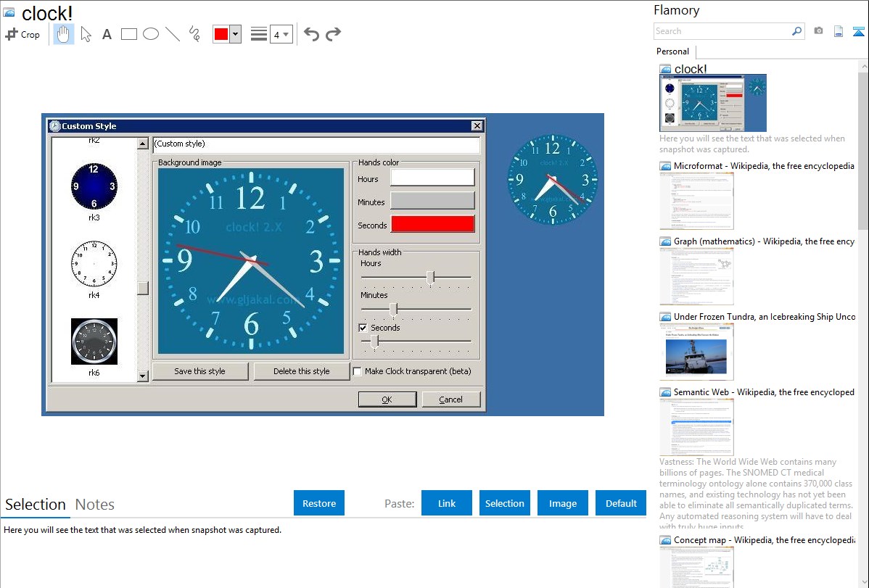Click the Microformat - Wikipedia title text
Image resolution: width=869 pixels, height=588 pixels.
[764, 166]
